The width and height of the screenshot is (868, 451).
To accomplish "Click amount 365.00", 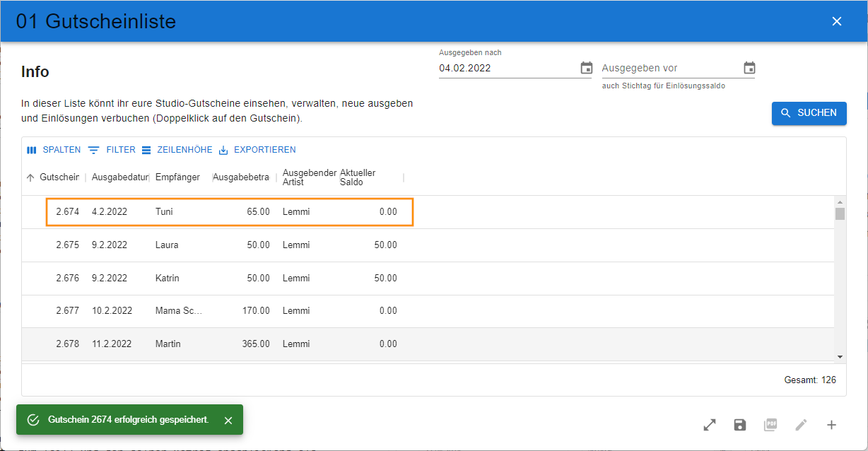I will point(256,344).
